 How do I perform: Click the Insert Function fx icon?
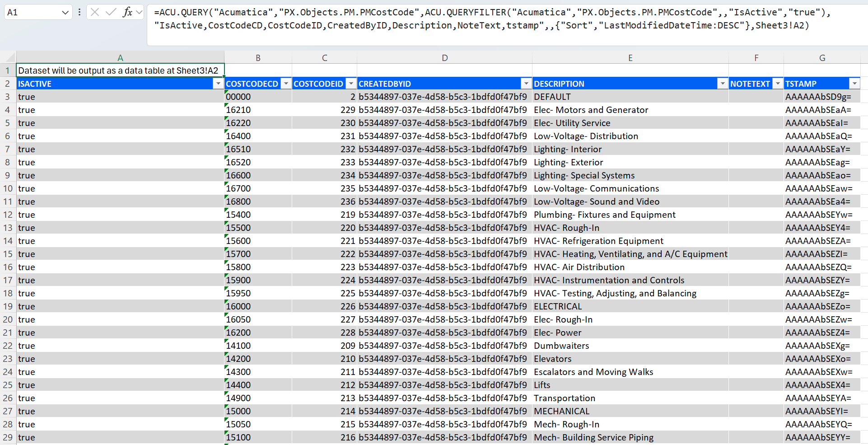tap(127, 12)
